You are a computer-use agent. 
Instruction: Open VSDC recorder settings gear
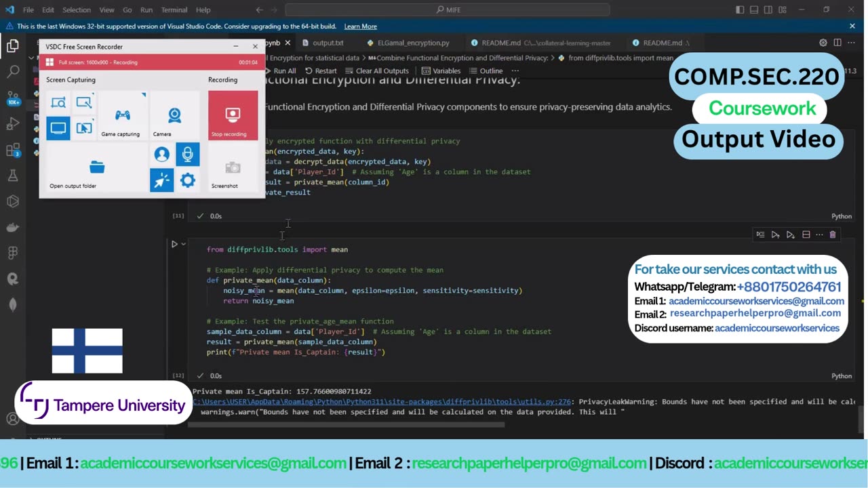coord(188,180)
